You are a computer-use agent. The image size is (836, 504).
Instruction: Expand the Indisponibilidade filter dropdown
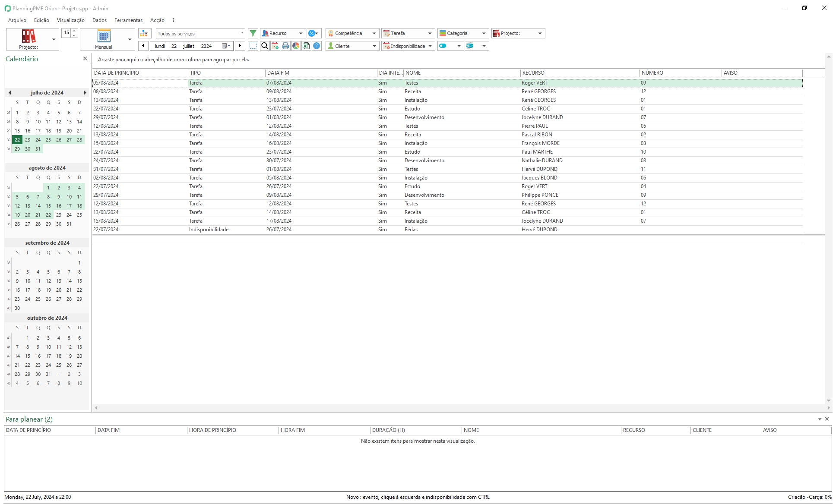(430, 46)
